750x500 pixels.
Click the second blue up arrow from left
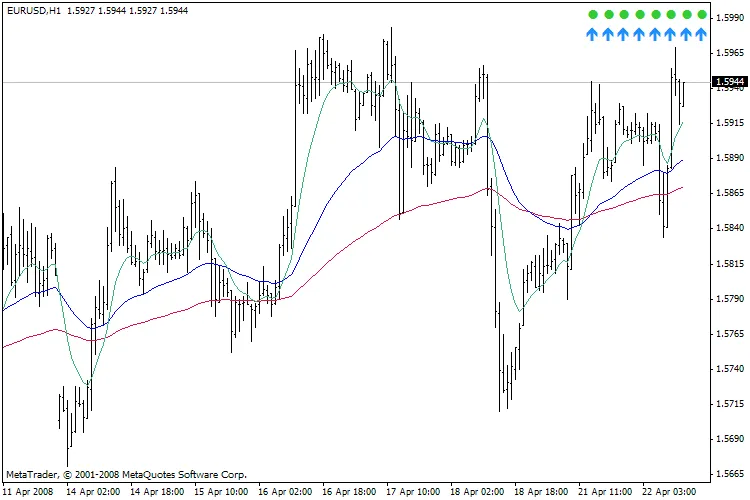[608, 35]
